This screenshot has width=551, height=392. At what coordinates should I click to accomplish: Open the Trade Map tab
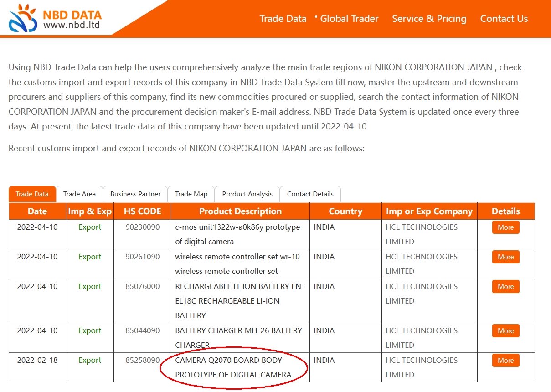pos(191,194)
